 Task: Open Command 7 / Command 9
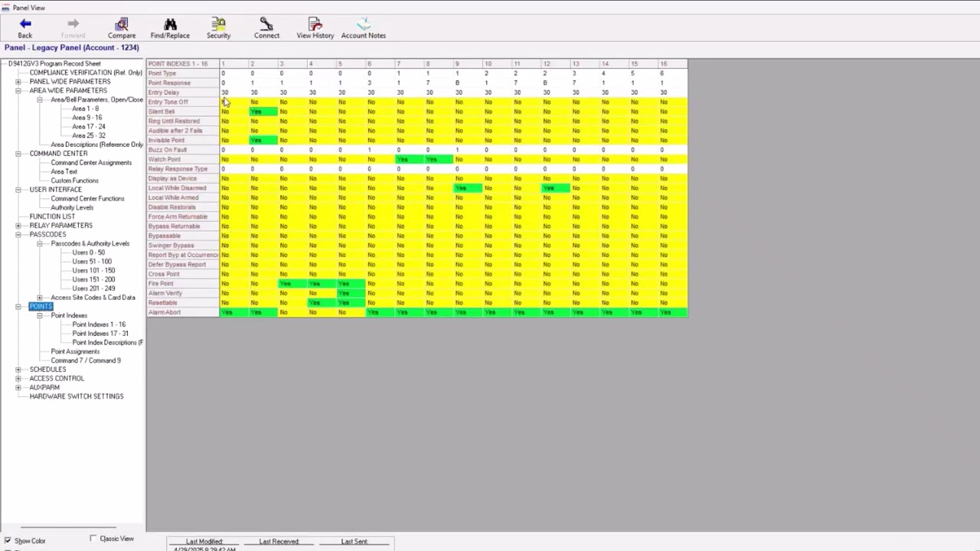(x=86, y=360)
